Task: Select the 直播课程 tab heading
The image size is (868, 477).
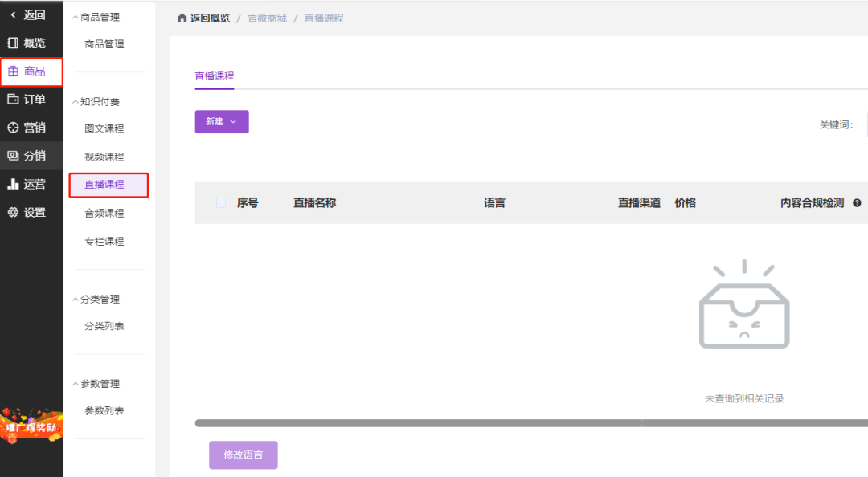Action: 215,76
